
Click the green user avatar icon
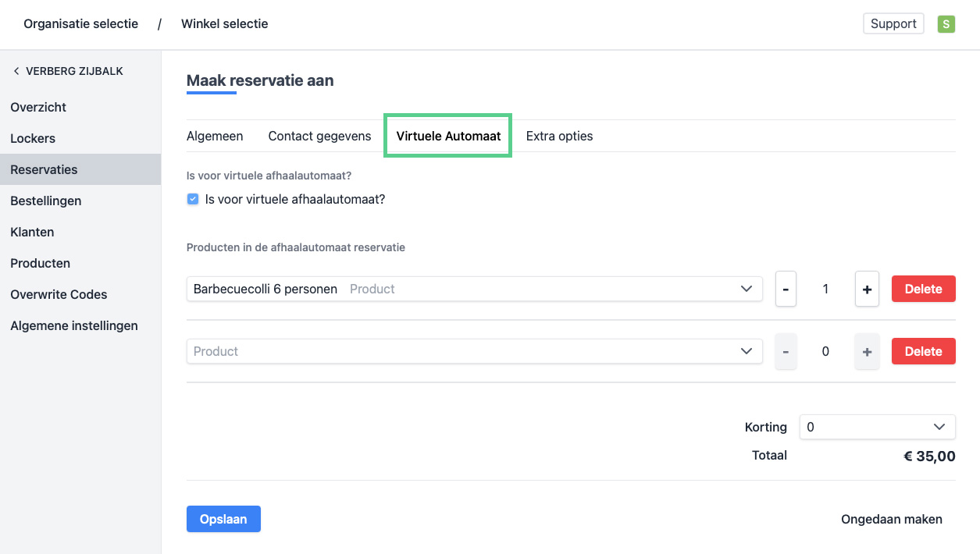946,24
